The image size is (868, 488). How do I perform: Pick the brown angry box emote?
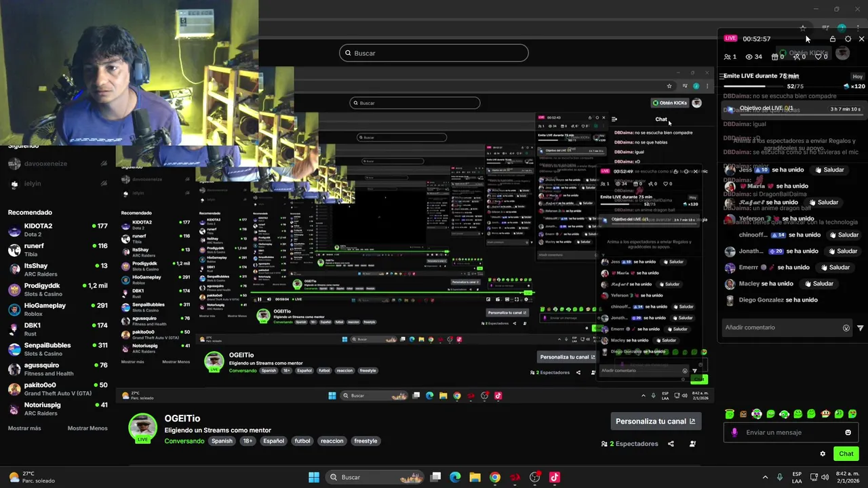743,414
